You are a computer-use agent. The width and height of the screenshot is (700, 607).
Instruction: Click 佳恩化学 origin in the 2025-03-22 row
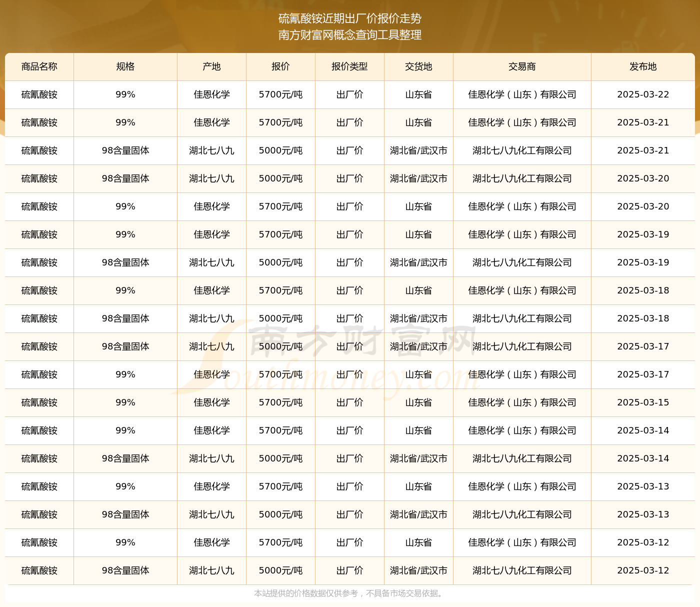[x=211, y=94]
